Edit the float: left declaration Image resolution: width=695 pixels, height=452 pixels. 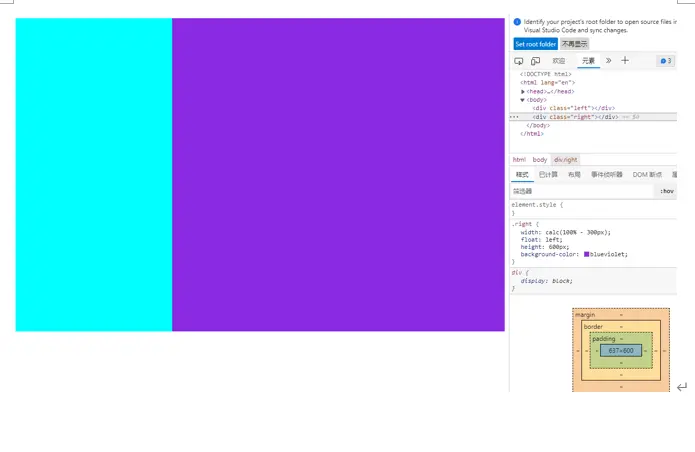542,240
